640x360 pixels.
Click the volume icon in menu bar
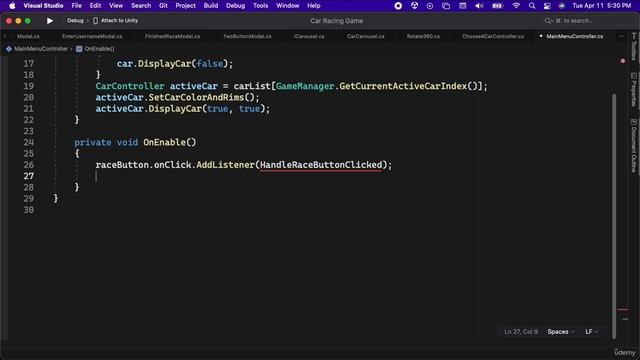tap(479, 6)
